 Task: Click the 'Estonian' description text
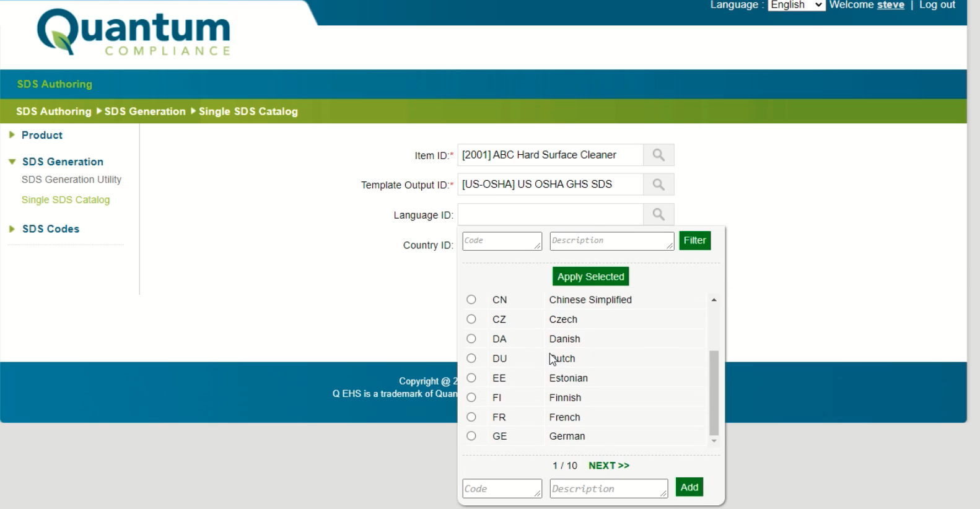coord(569,378)
